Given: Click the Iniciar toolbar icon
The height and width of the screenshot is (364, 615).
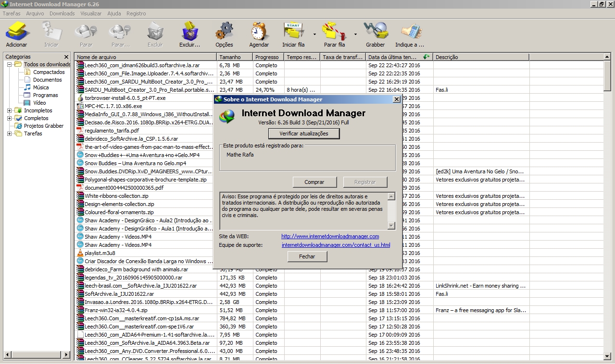Looking at the screenshot, I should (51, 32).
